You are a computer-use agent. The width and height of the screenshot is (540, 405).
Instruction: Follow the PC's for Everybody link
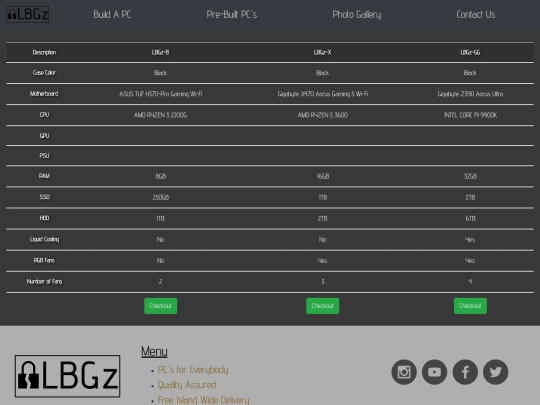tap(193, 370)
